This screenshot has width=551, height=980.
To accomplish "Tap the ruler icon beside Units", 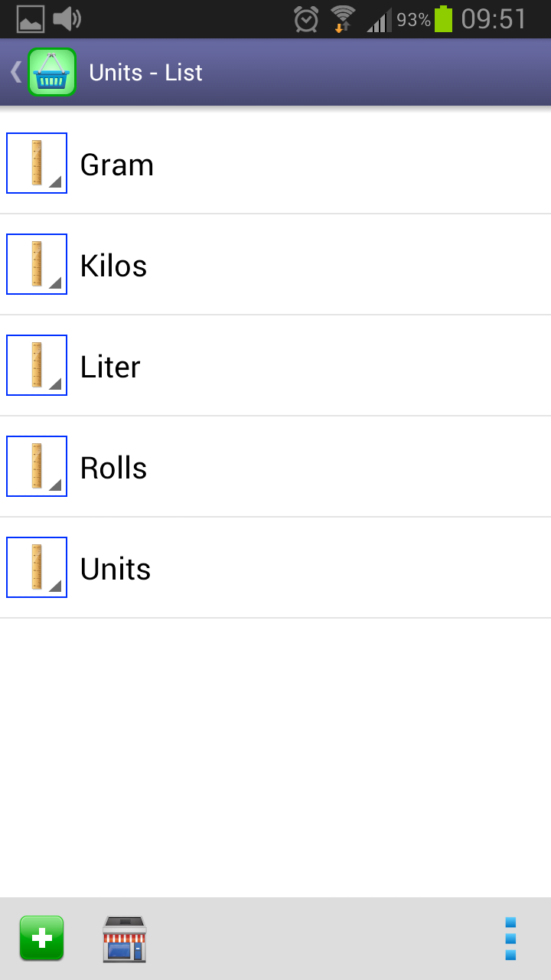I will 37,567.
